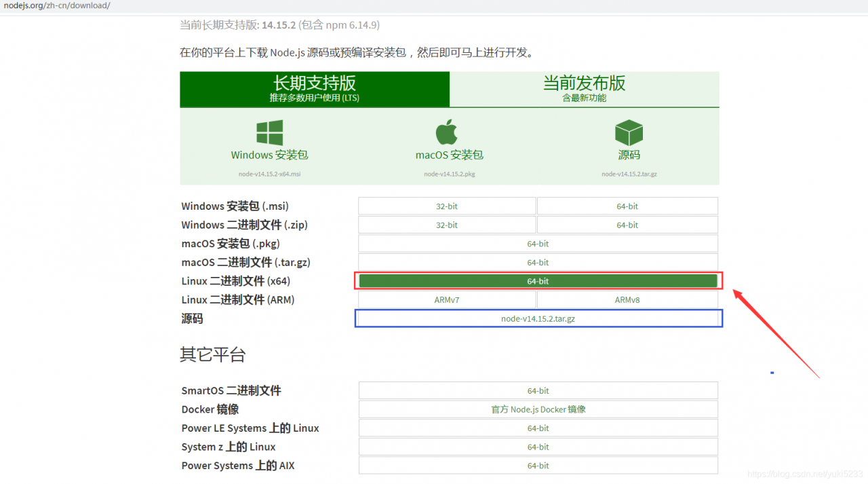The height and width of the screenshot is (484, 868).
Task: Download node-v14.15.2.tar.gz from the 源码 row
Action: [x=538, y=318]
